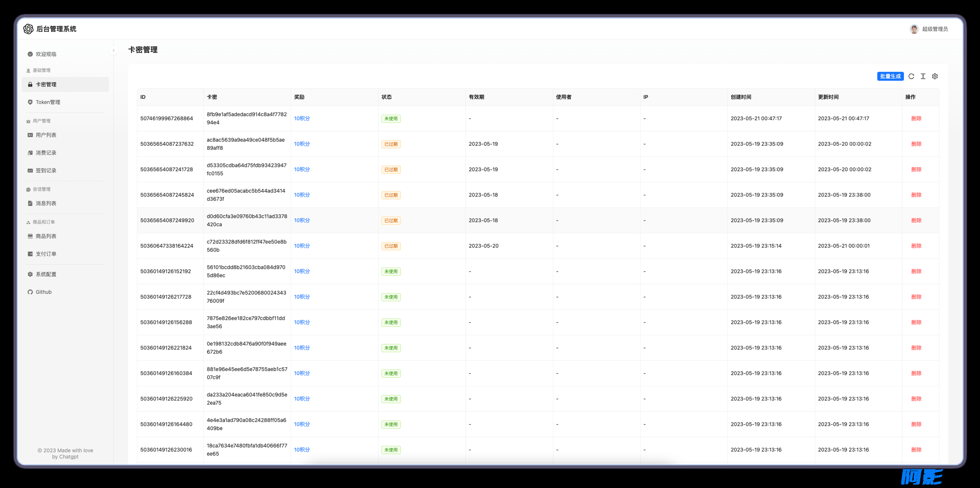This screenshot has height=488, width=980.
Task: Click card key 8fb9e1af5adedacd914c8a4f778294e4
Action: 246,118
